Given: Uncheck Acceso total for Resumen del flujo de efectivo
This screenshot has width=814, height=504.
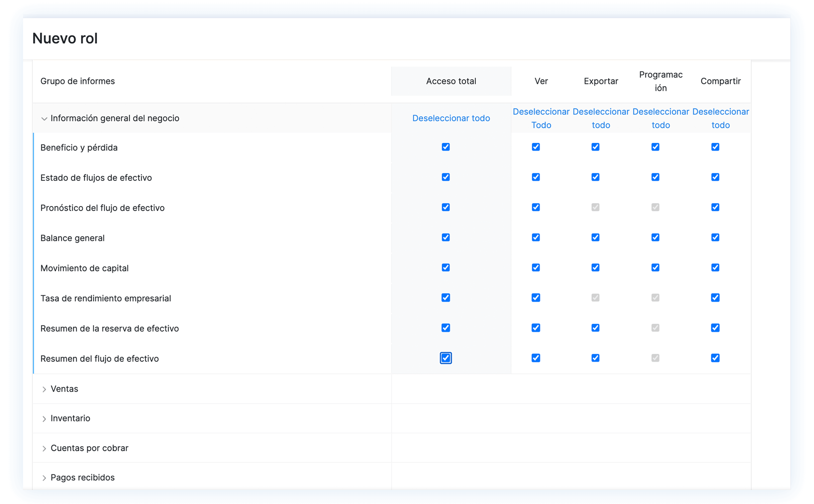Looking at the screenshot, I should point(445,358).
